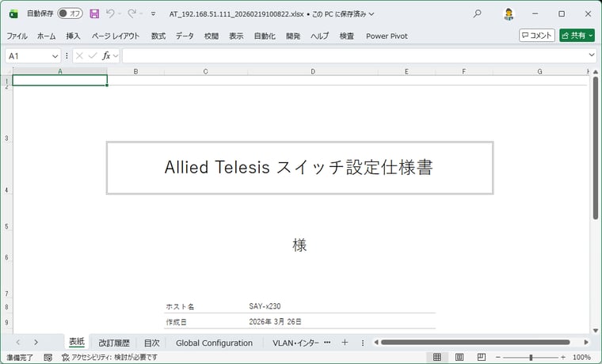602x364 pixels.
Task: Click inside the formula bar input
Action: pyautogui.click(x=355, y=56)
